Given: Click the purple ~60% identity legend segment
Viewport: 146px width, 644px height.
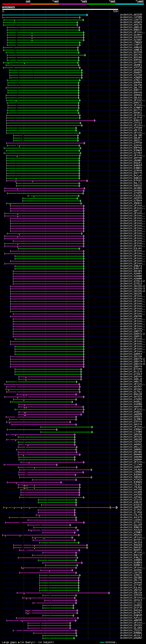Looking at the screenshot, I should 73,4.
